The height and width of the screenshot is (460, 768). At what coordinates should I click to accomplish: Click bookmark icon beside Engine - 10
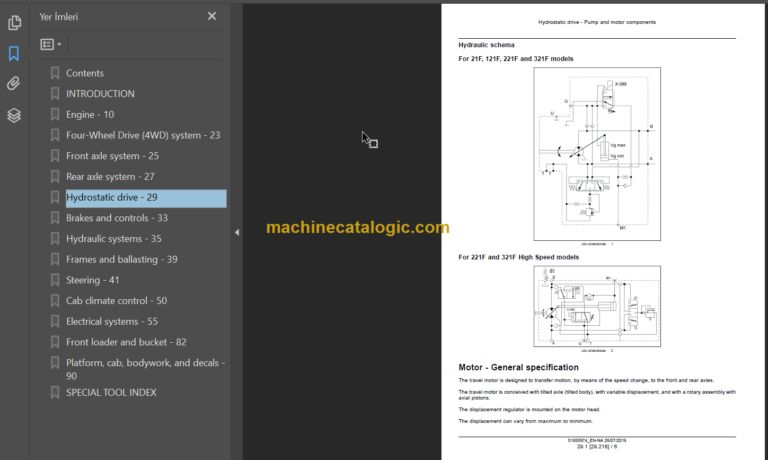point(55,115)
